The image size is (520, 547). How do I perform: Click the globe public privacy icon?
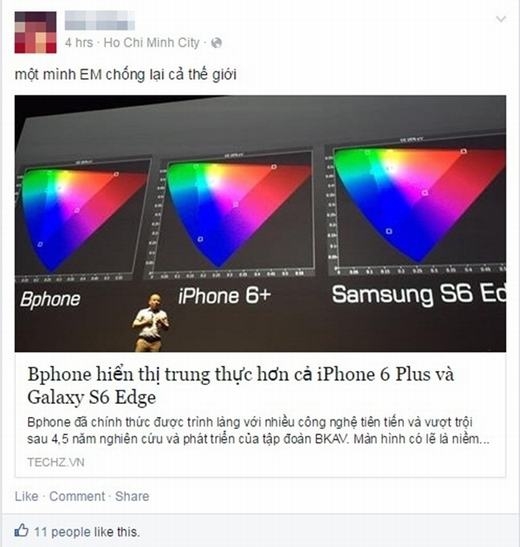[217, 43]
